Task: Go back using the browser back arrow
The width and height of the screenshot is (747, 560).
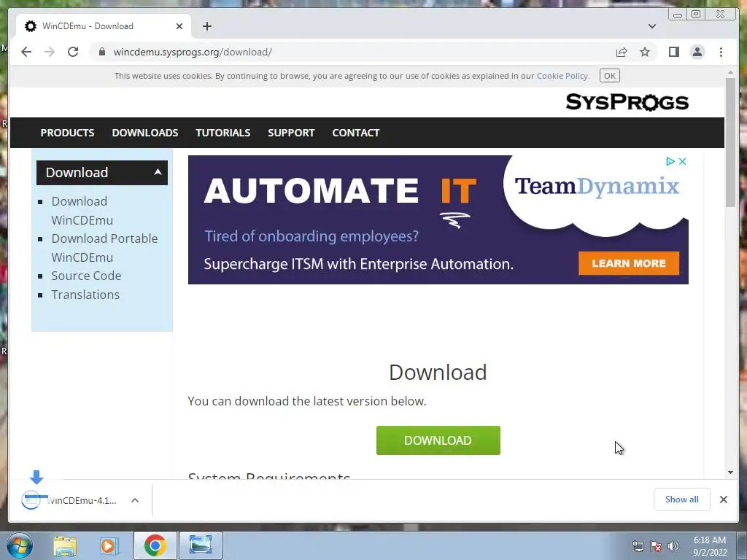Action: [26, 52]
